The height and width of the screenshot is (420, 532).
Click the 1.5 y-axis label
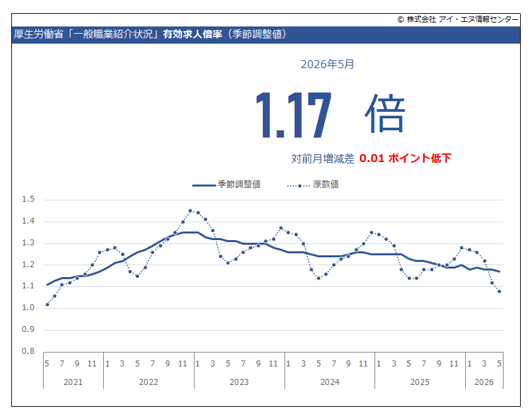[x=28, y=199]
